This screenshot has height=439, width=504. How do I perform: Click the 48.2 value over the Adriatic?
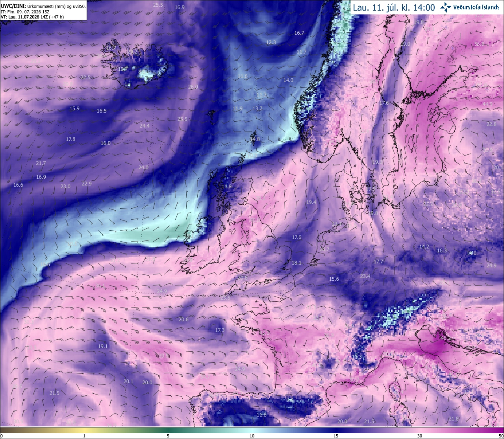click(x=446, y=338)
